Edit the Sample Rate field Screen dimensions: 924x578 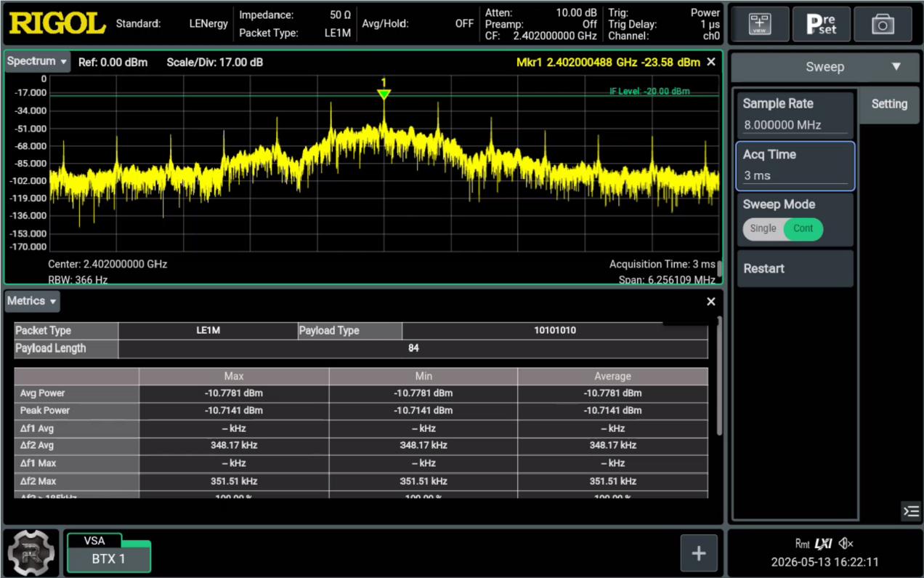click(x=795, y=114)
